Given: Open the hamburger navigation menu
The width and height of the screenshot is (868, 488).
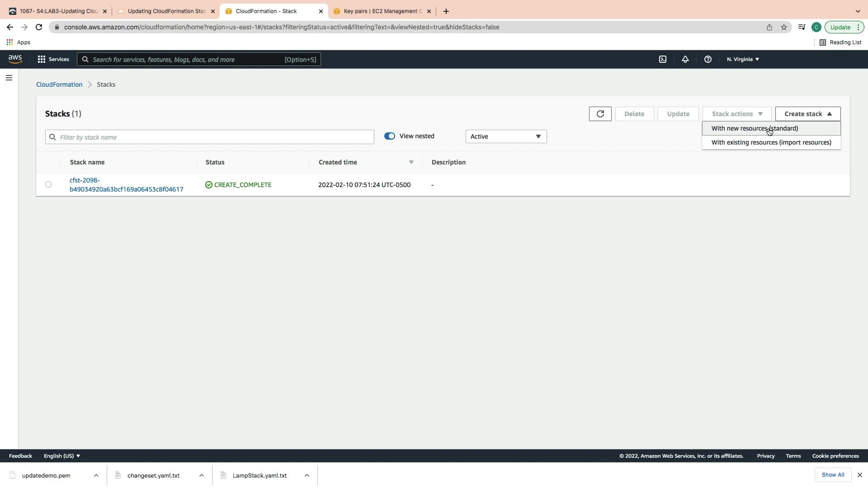Looking at the screenshot, I should coord(9,78).
